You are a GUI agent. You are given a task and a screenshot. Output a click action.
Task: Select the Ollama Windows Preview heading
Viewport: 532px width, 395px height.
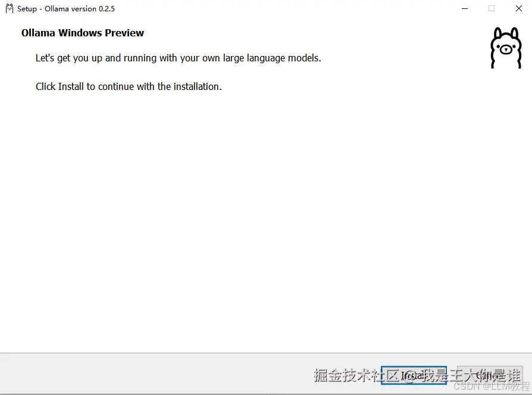click(82, 33)
